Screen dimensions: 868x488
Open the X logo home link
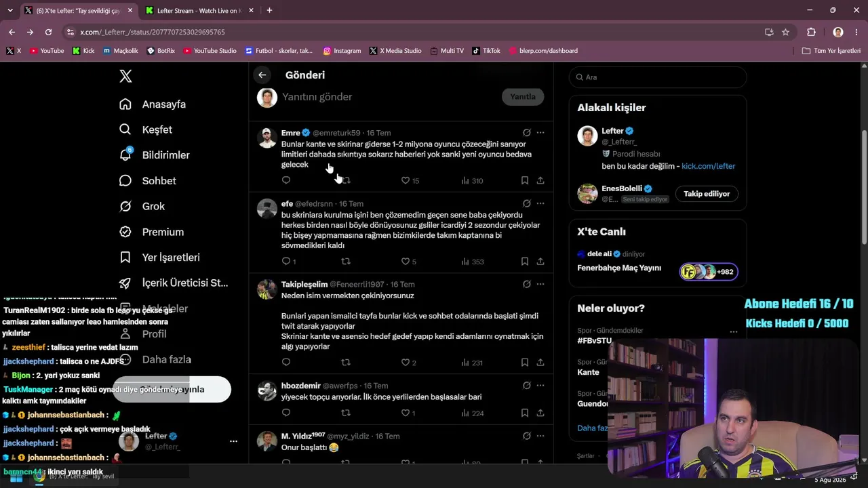[x=125, y=76]
